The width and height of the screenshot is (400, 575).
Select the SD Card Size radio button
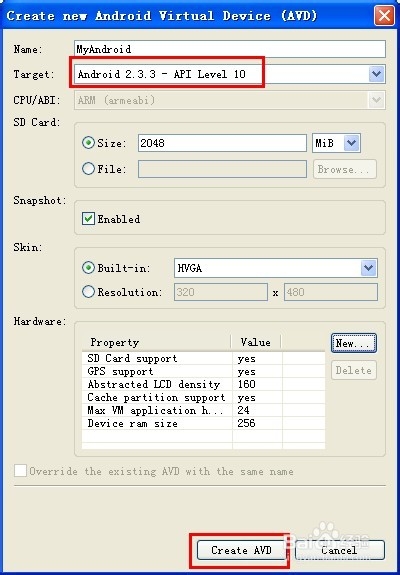pyautogui.click(x=88, y=143)
